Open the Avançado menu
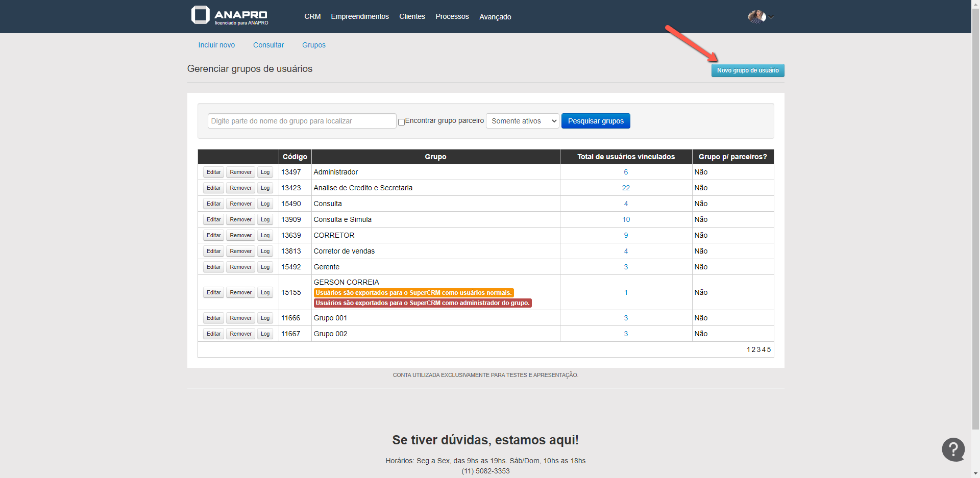 [x=495, y=17]
